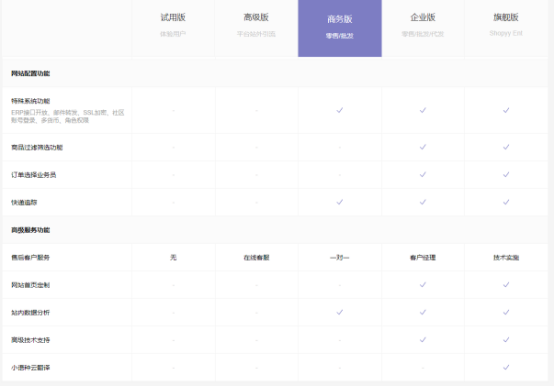The height and width of the screenshot is (387, 554).
Task: Click 一对一 value under 商务版
Action: (340, 258)
